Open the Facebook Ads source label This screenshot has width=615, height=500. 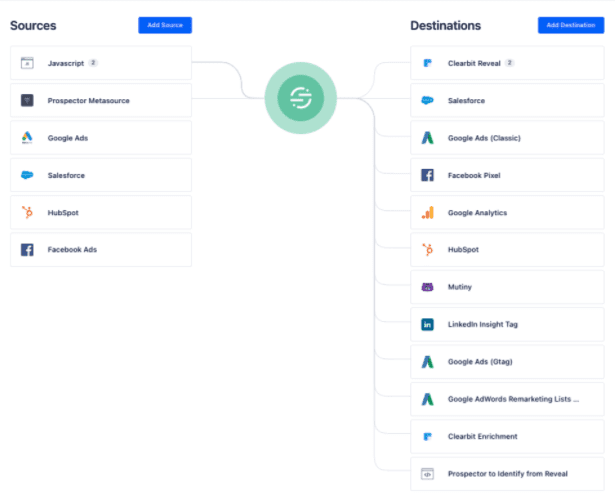[72, 249]
